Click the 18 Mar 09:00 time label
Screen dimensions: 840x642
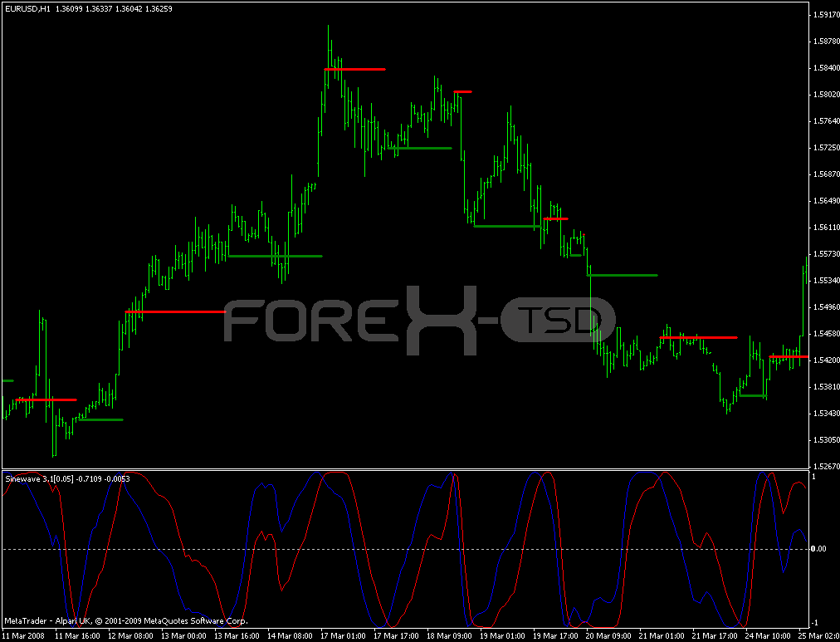449,636
